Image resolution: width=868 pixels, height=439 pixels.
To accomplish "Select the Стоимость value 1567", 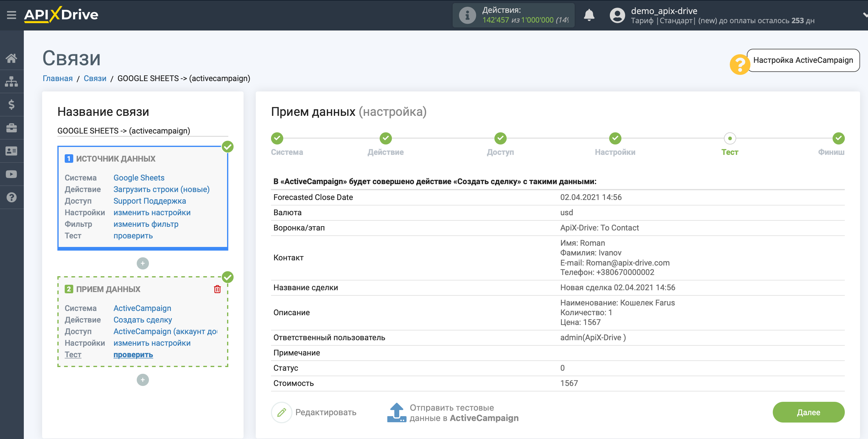I will (569, 384).
